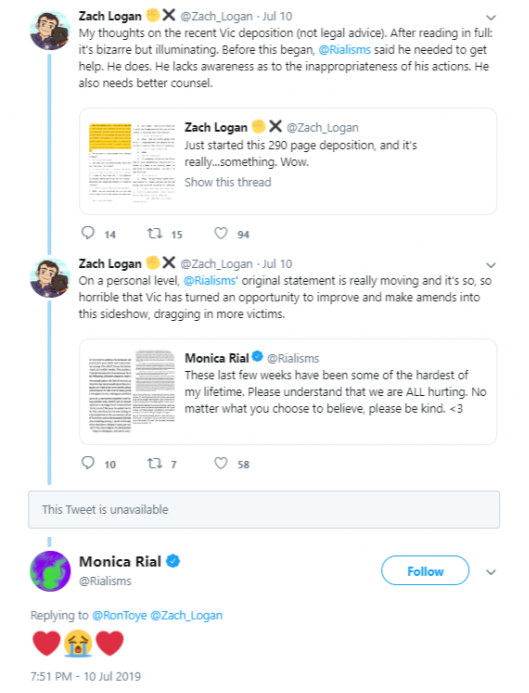Image resolution: width=529 pixels, height=693 pixels.
Task: Expand options chevron on first tweet
Action: (x=491, y=18)
